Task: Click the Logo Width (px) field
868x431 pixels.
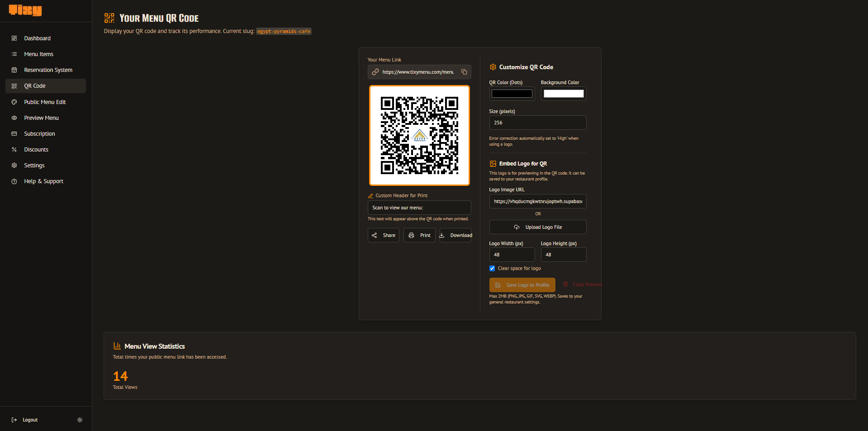Action: tap(512, 255)
